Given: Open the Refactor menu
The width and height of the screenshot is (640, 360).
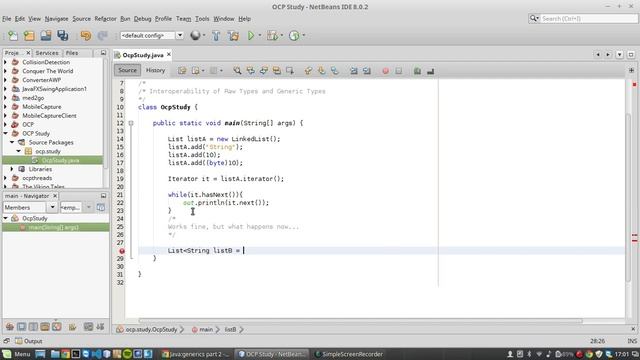Looking at the screenshot, I should 105,19.
